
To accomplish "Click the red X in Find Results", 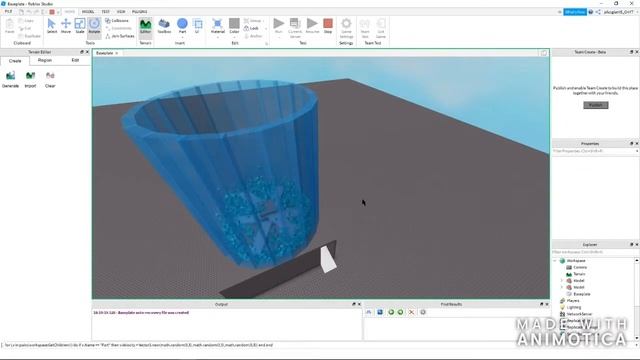I will click(411, 312).
